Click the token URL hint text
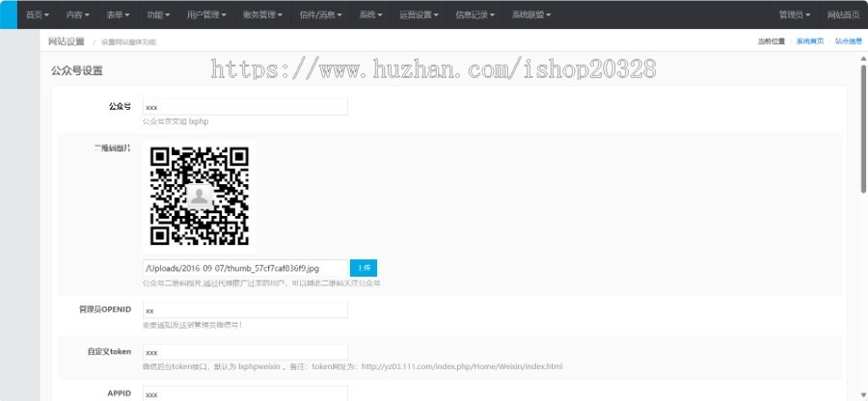Viewport: 868px width, 401px height. click(x=353, y=366)
